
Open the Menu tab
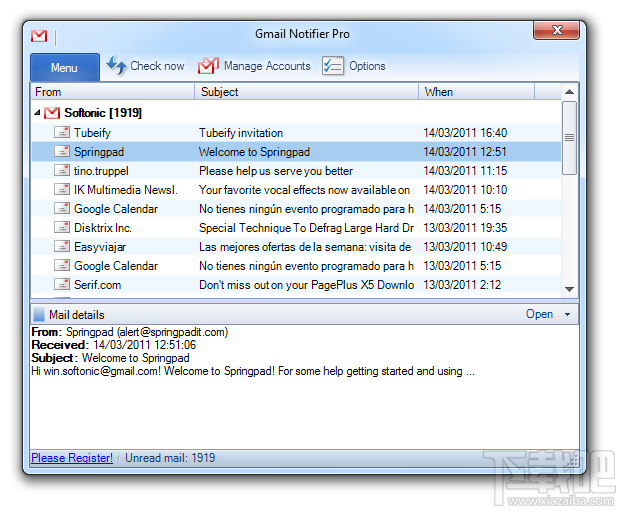click(x=64, y=68)
